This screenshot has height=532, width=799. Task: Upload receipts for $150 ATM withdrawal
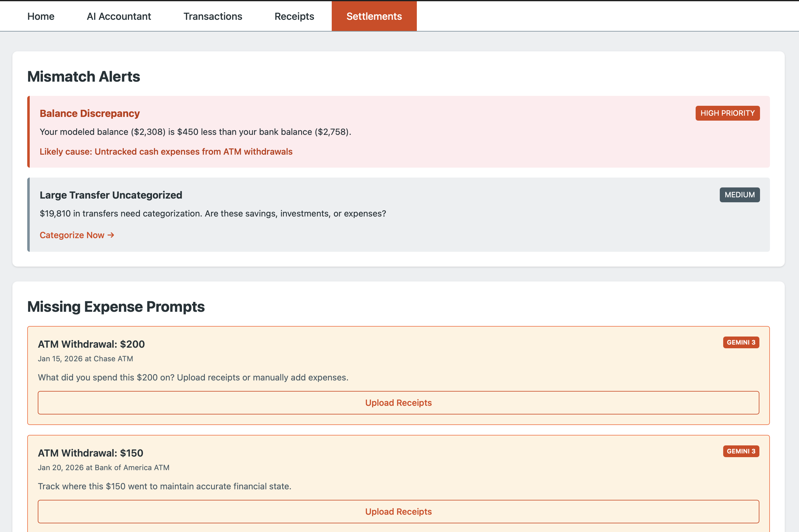tap(399, 512)
